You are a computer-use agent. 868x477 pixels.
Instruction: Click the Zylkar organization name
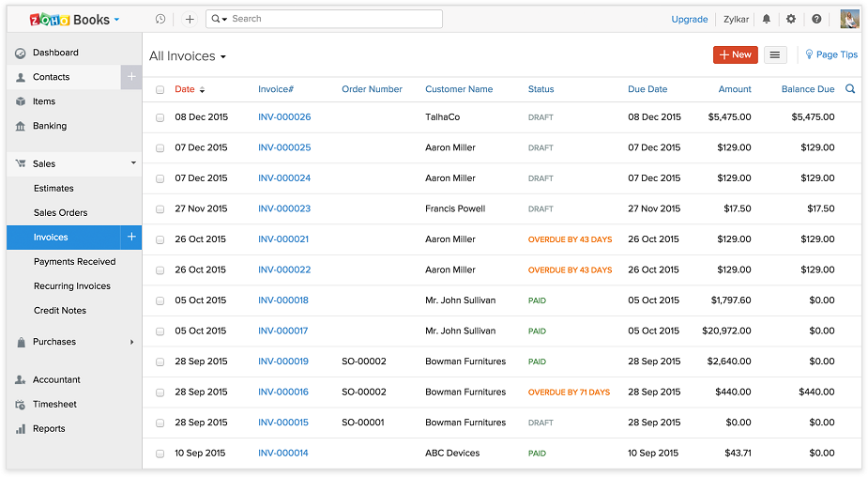(736, 20)
